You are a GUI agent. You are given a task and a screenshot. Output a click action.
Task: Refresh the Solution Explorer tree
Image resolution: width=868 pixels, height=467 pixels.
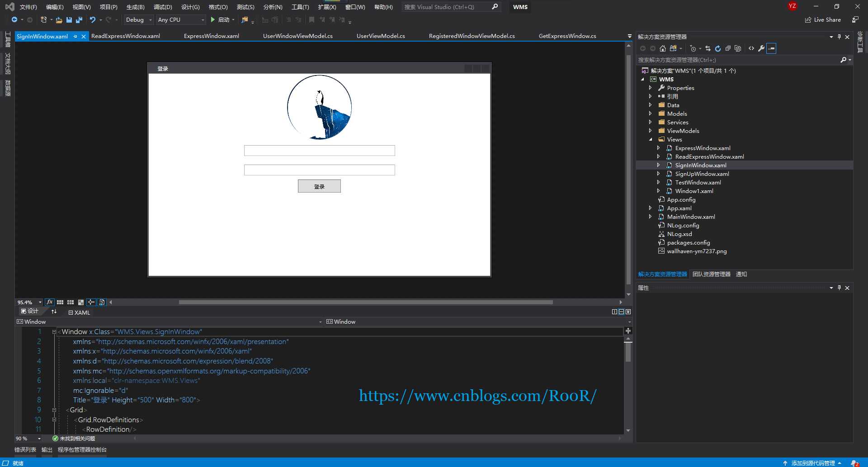718,48
